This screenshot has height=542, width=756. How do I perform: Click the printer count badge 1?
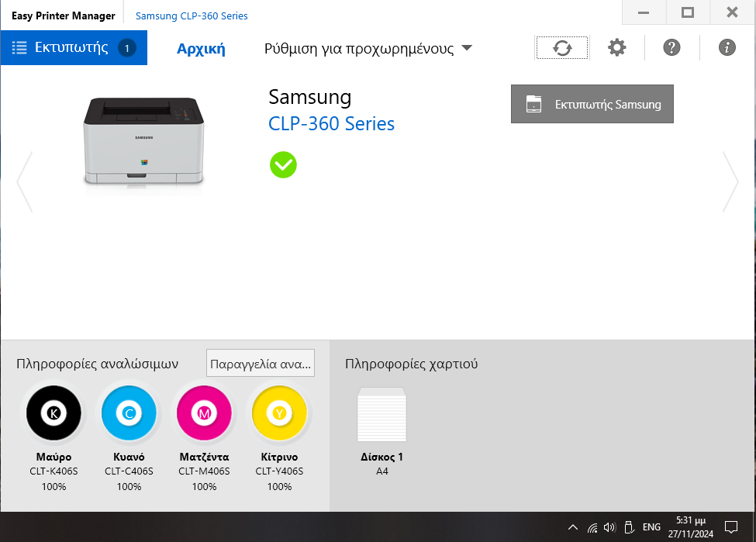(x=127, y=48)
